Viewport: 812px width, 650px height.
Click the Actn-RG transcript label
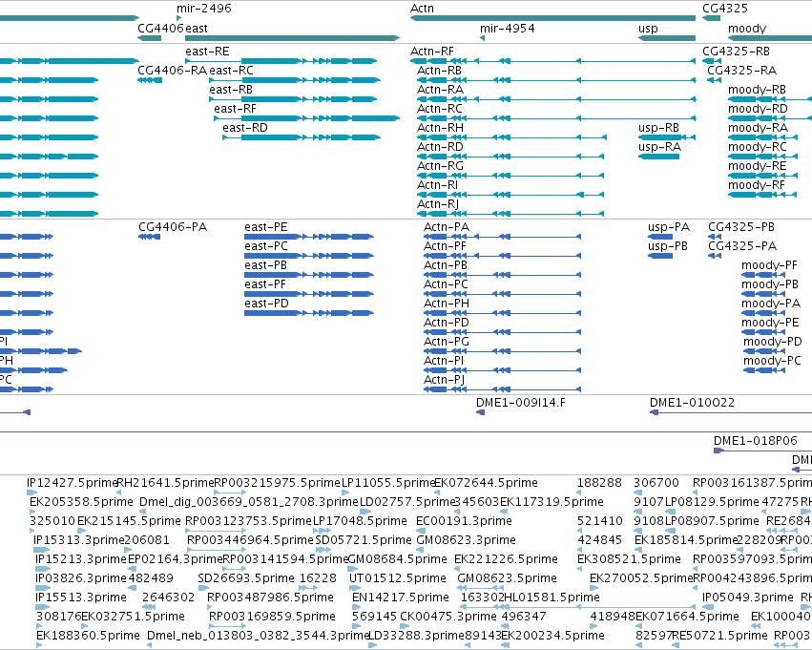[440, 166]
